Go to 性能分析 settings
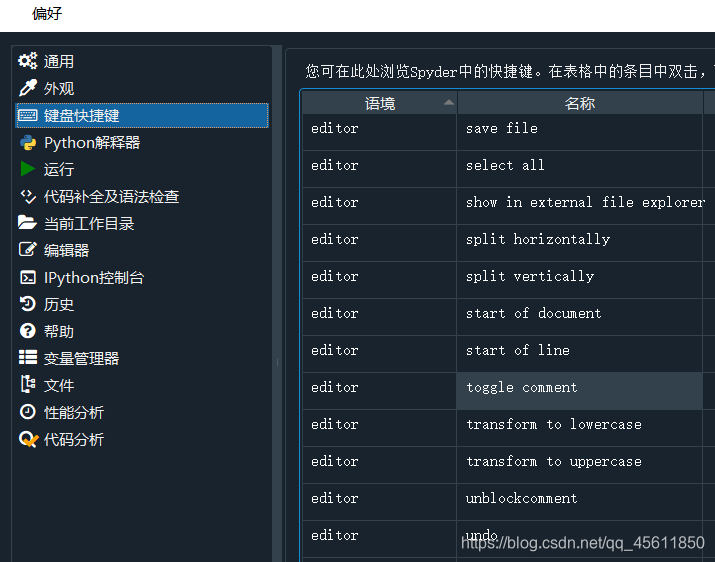Screen dimensions: 715x562 click(142, 412)
